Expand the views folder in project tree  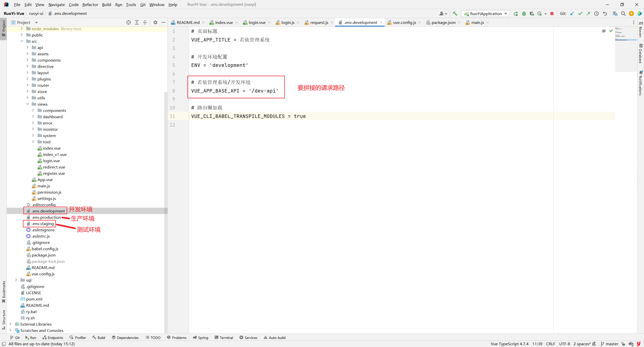coord(27,104)
